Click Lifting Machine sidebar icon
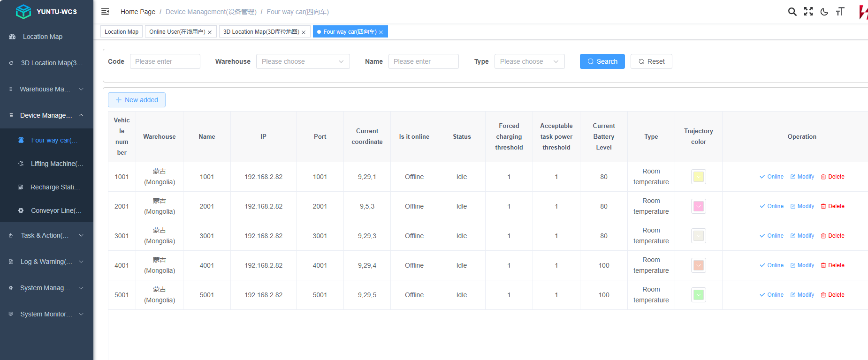The height and width of the screenshot is (360, 868). (21, 164)
